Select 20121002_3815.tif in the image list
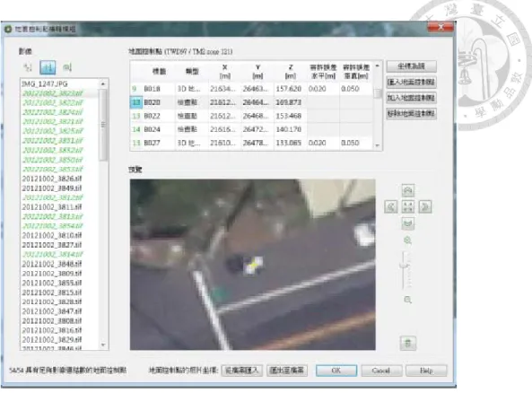Screen dimensions: 532x393 point(52,293)
